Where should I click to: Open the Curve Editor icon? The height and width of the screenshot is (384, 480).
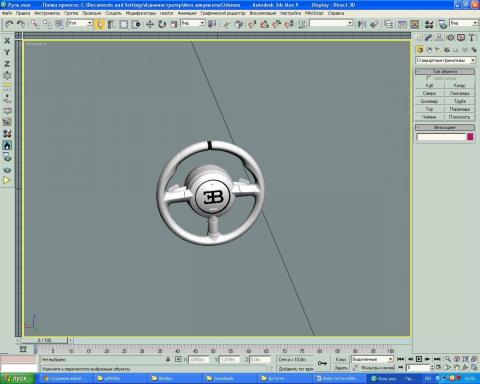403,24
